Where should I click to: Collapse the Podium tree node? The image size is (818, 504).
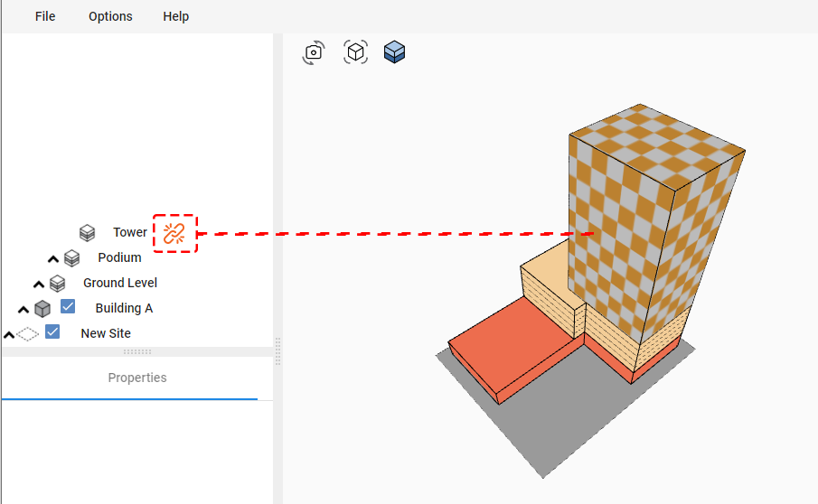click(x=53, y=259)
